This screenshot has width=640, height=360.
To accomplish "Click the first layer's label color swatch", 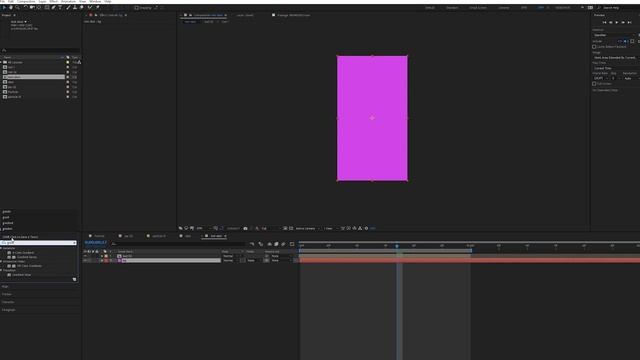I will click(x=106, y=256).
